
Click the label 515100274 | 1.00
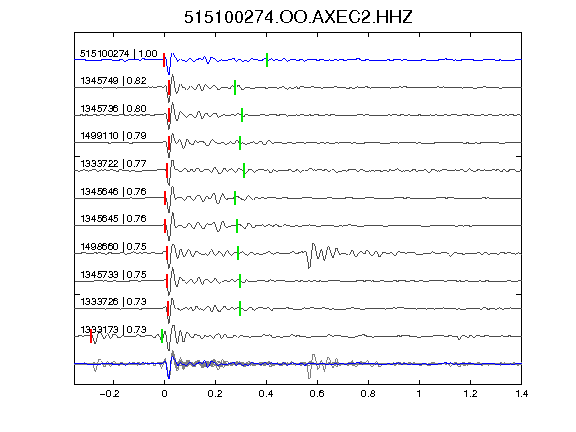point(119,54)
